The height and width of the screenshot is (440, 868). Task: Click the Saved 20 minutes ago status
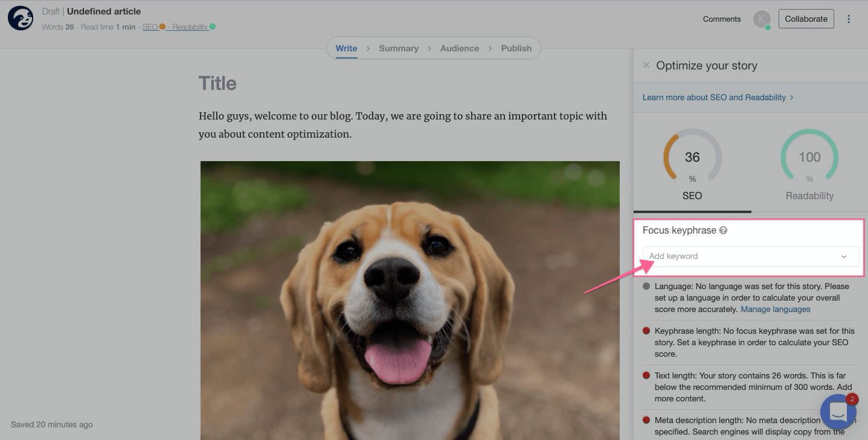point(52,424)
